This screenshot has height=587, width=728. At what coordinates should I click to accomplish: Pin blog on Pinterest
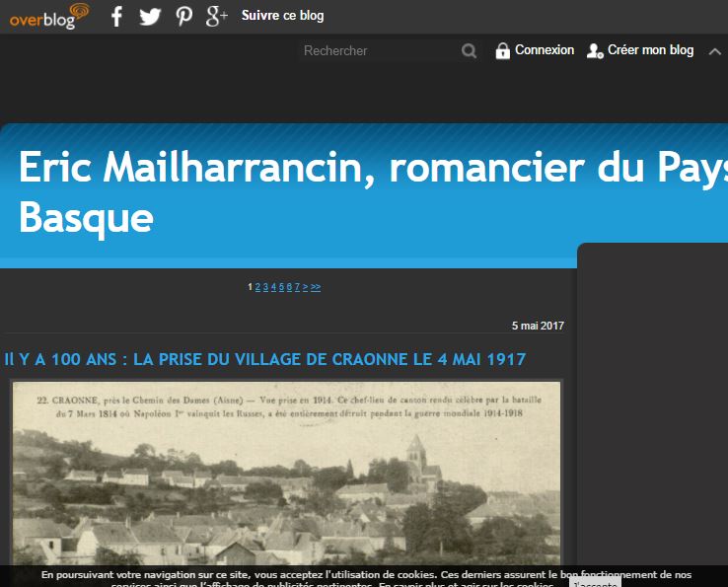[183, 16]
